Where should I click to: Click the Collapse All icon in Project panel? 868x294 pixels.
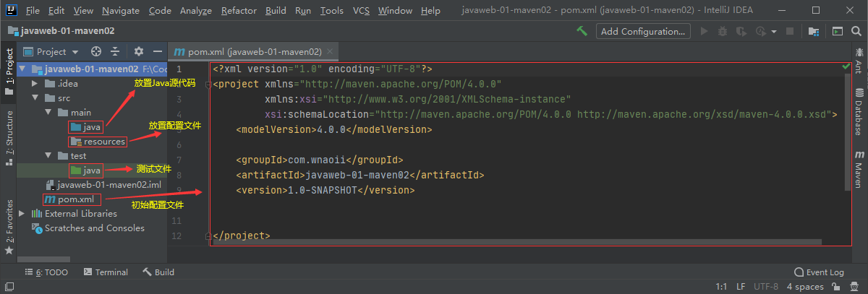(x=115, y=51)
